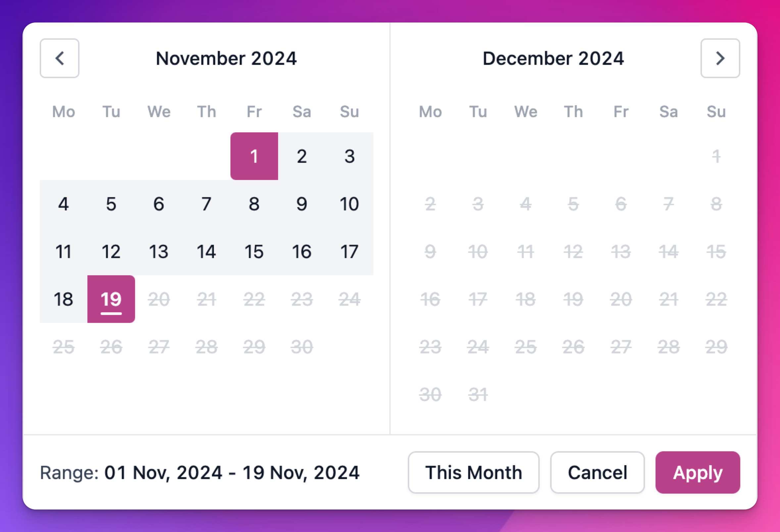This screenshot has height=532, width=780.
Task: Navigate to the previous month with left arrow
Action: click(59, 58)
